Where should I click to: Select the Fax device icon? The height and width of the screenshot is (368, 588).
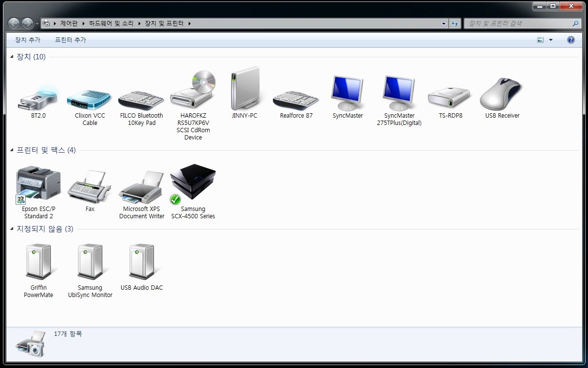click(x=90, y=191)
